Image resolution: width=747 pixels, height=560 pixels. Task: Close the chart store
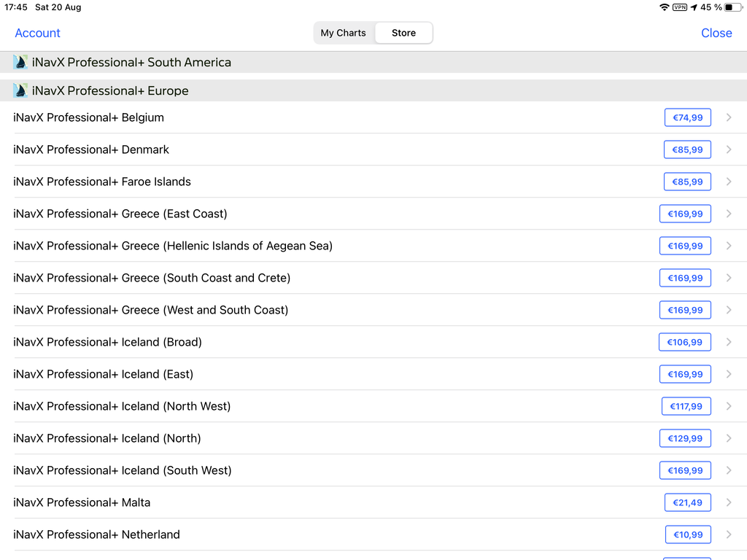pos(716,33)
